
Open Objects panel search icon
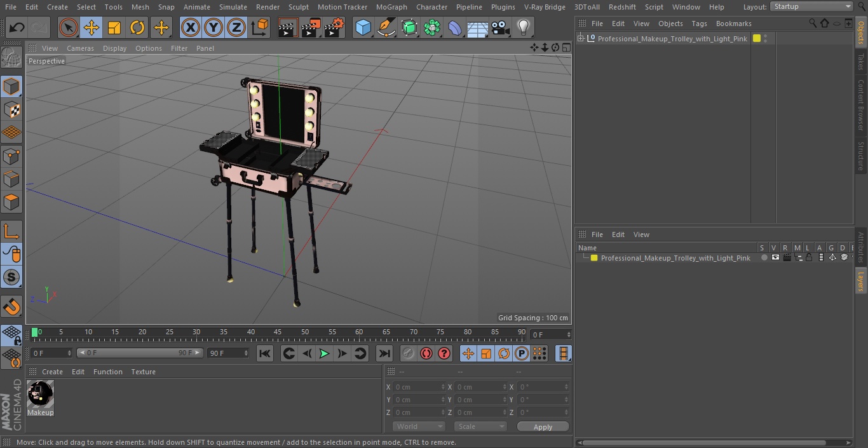(813, 24)
